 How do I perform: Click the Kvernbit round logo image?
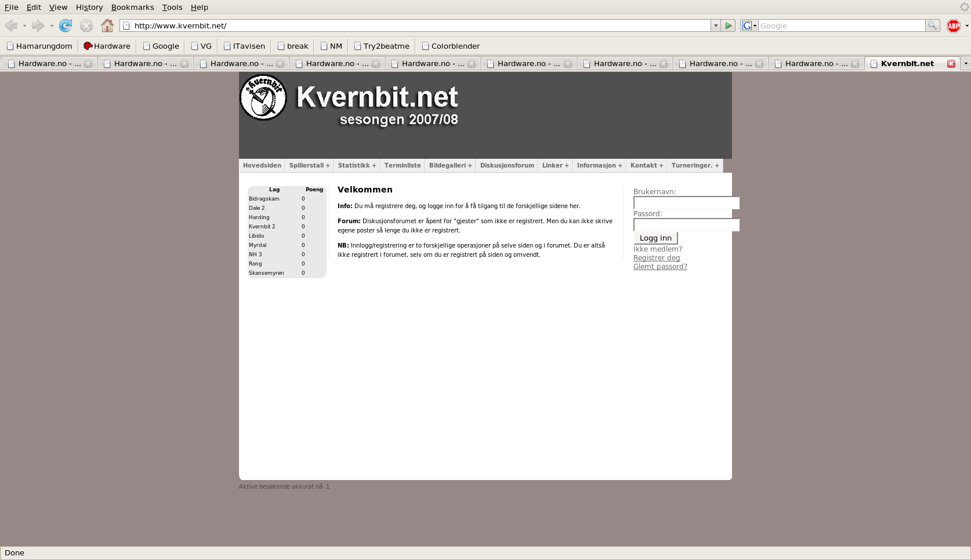click(263, 97)
